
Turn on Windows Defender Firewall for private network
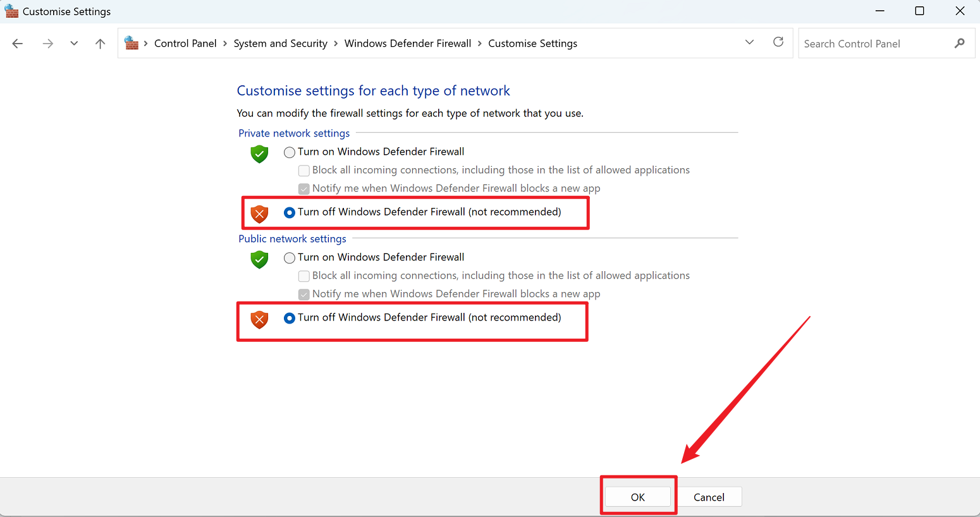click(x=290, y=152)
